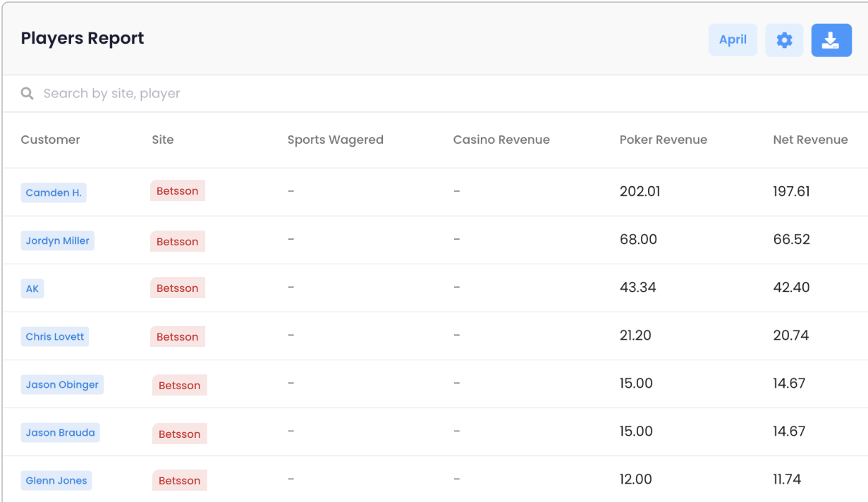This screenshot has height=502, width=868.
Task: Open Jordyn Miller customer tag
Action: click(57, 240)
